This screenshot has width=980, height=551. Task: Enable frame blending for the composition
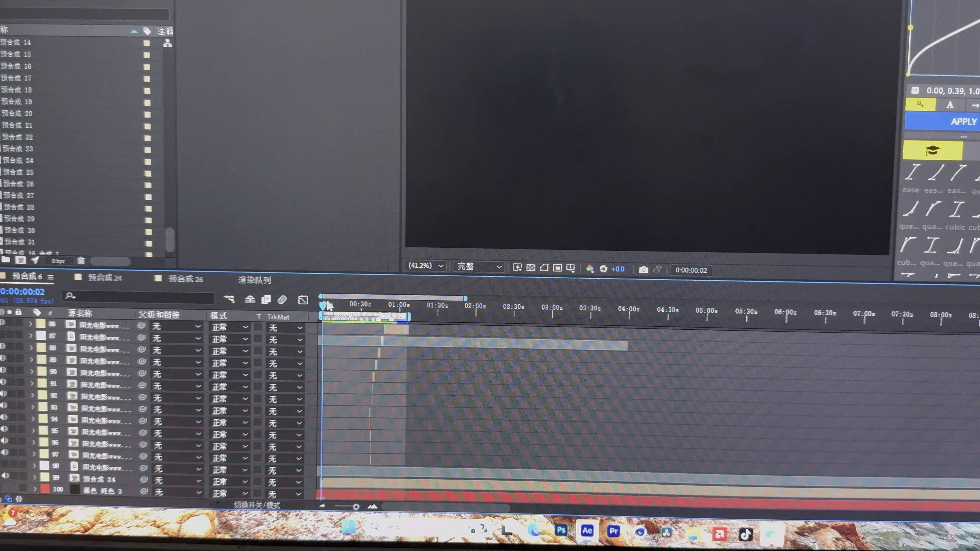[x=266, y=300]
